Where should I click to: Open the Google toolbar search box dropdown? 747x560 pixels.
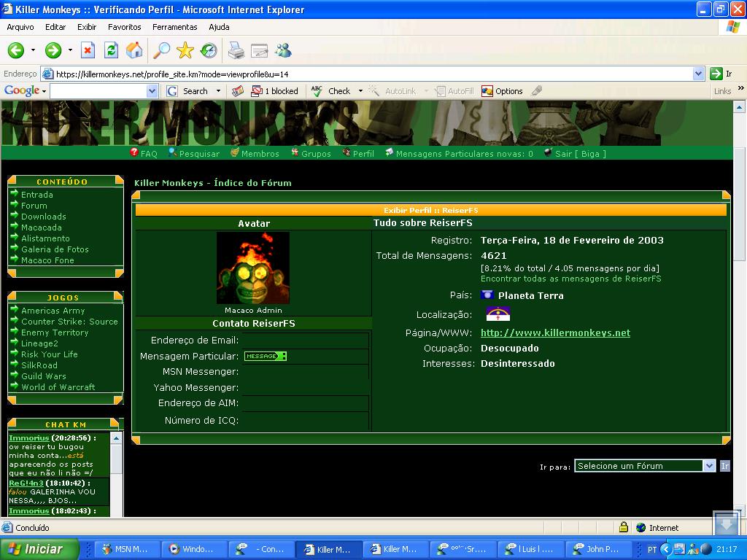(152, 91)
